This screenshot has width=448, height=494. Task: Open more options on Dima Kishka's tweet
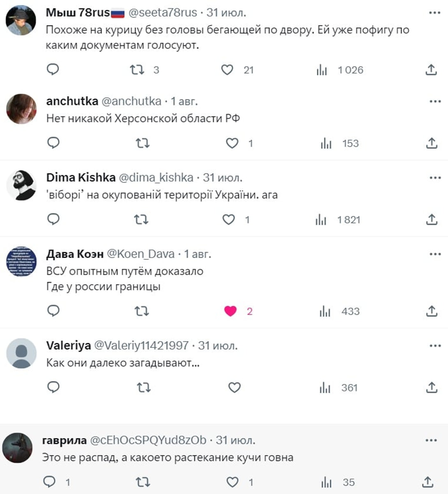(x=435, y=178)
